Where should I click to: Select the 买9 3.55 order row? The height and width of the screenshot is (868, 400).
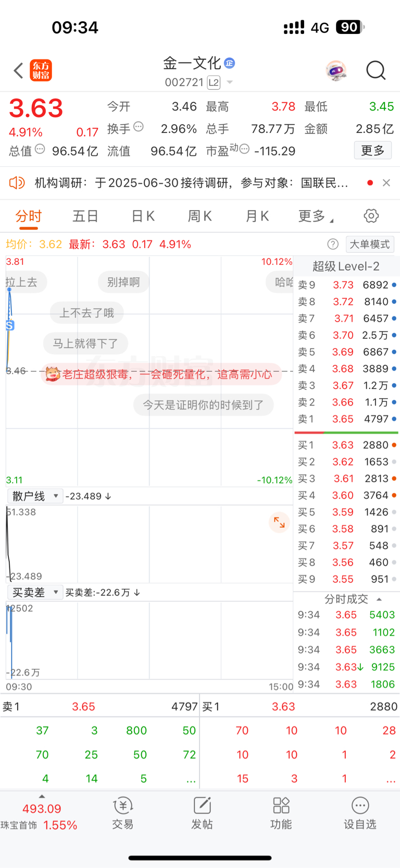pos(346,579)
